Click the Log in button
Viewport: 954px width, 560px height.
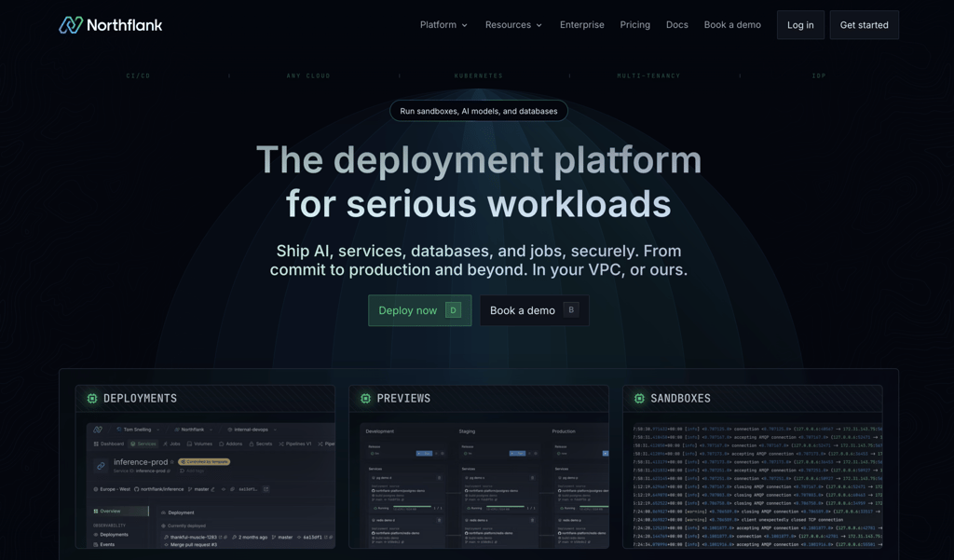click(800, 25)
